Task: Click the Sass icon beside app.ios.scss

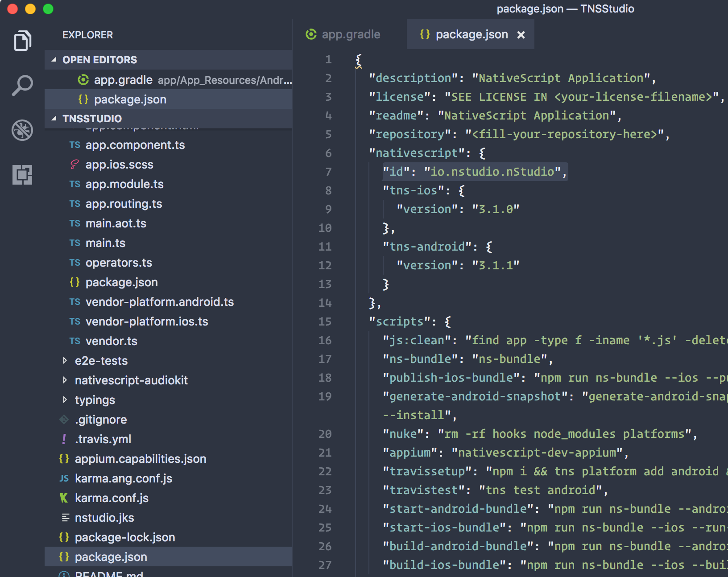Action: tap(74, 165)
